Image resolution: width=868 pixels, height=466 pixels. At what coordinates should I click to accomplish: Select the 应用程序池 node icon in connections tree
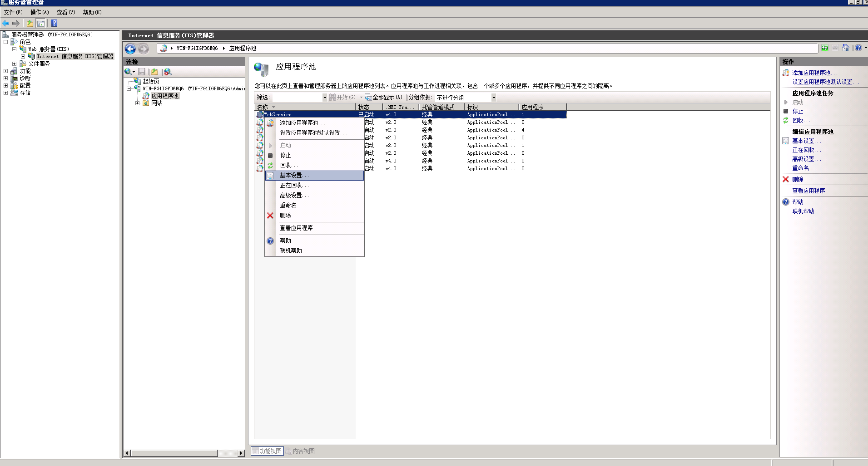tap(146, 96)
